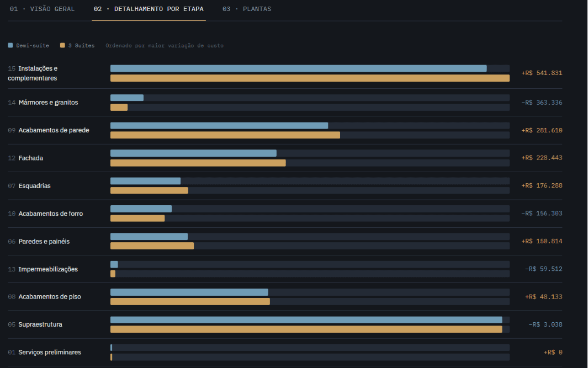The image size is (588, 368).
Task: Switch to the Plantas tab
Action: (x=247, y=9)
